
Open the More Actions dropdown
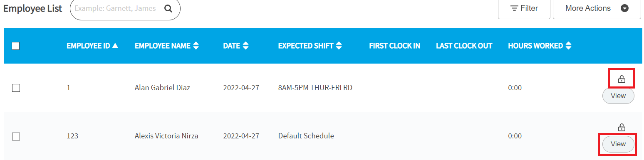pyautogui.click(x=597, y=8)
